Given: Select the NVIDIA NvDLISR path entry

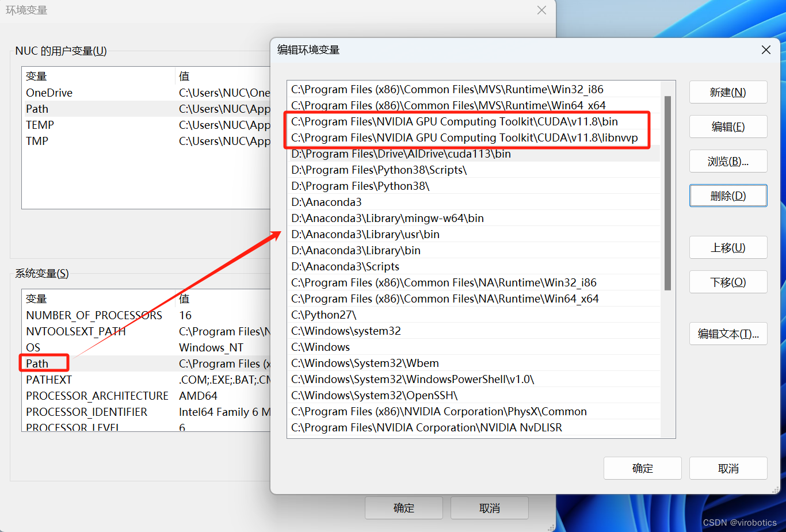Looking at the screenshot, I should point(474,427).
